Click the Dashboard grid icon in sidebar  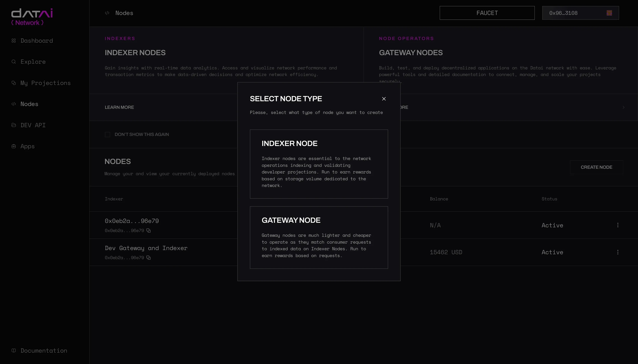coord(14,41)
